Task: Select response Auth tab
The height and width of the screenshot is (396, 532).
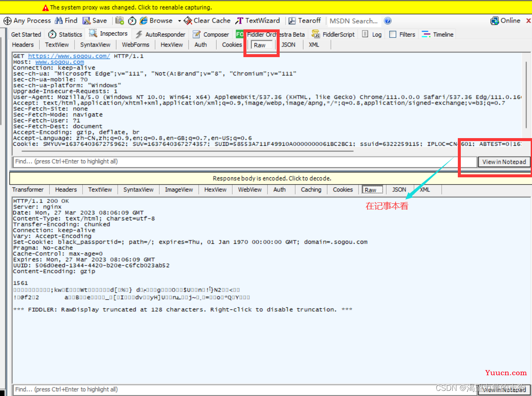Action: click(280, 190)
